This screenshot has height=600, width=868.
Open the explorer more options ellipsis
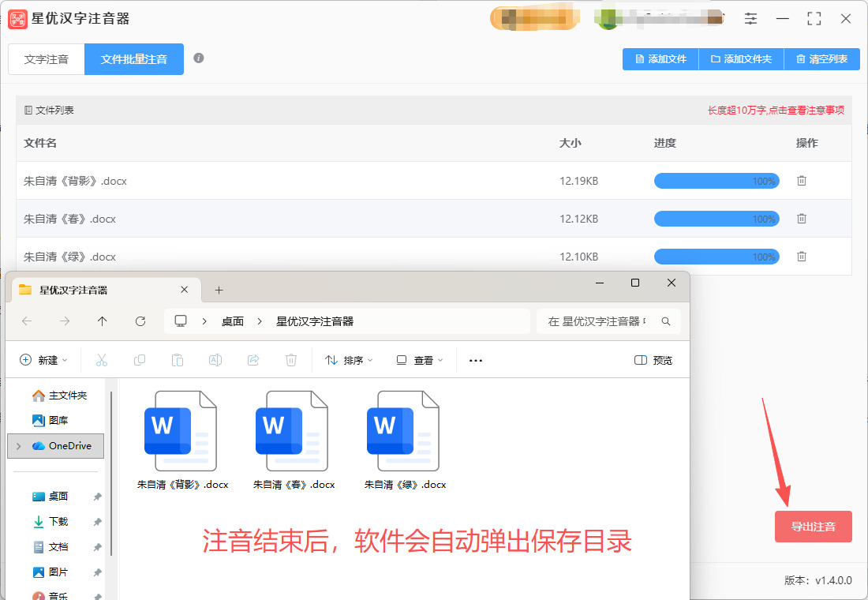[475, 360]
